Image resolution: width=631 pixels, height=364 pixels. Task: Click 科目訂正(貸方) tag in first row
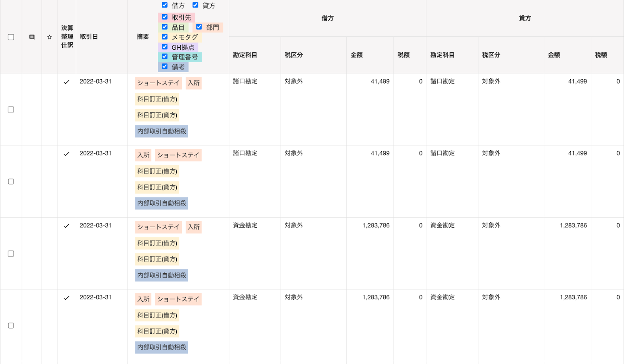click(157, 115)
